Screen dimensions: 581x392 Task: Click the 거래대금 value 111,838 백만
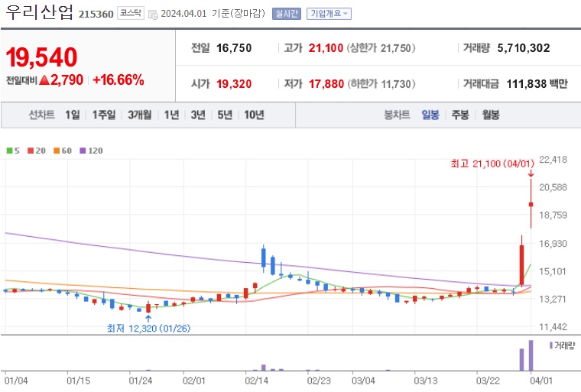[537, 84]
